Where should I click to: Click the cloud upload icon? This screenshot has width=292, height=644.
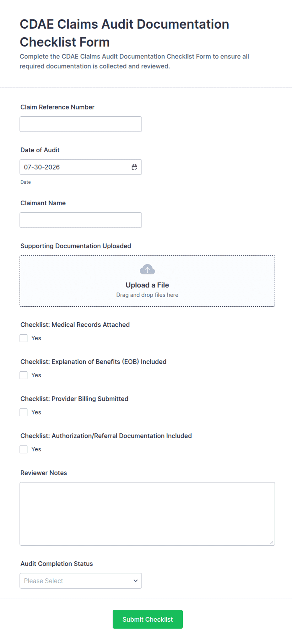point(147,269)
